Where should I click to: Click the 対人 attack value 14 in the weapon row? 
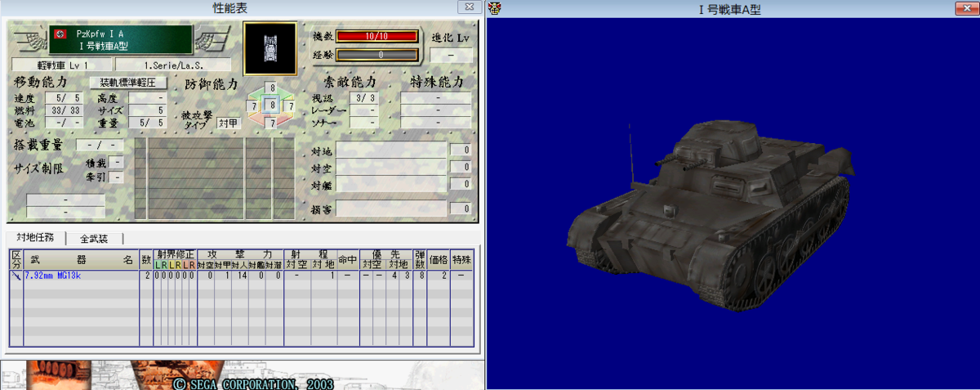(242, 276)
